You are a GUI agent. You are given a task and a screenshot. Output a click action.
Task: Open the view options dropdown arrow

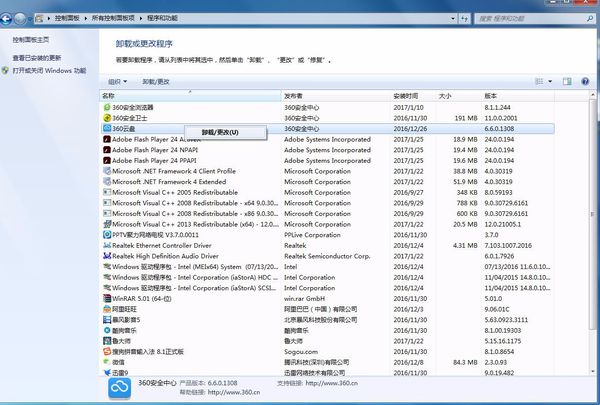pos(550,81)
